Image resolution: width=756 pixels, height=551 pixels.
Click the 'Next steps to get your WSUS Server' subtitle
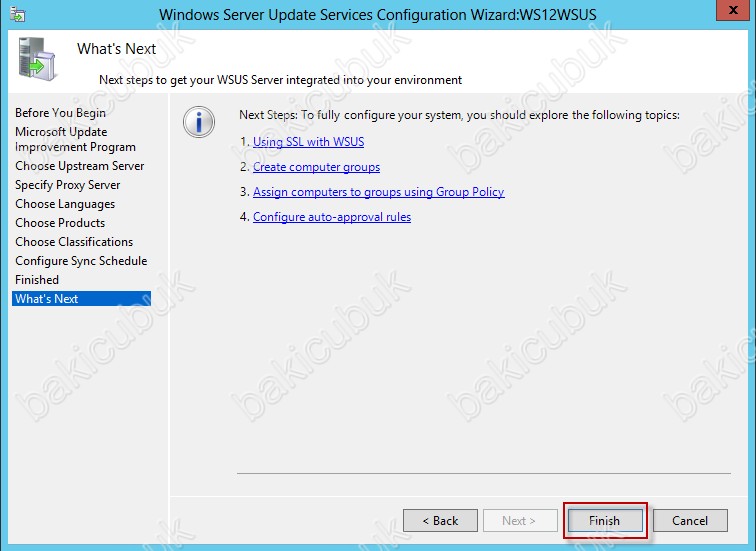[x=280, y=80]
